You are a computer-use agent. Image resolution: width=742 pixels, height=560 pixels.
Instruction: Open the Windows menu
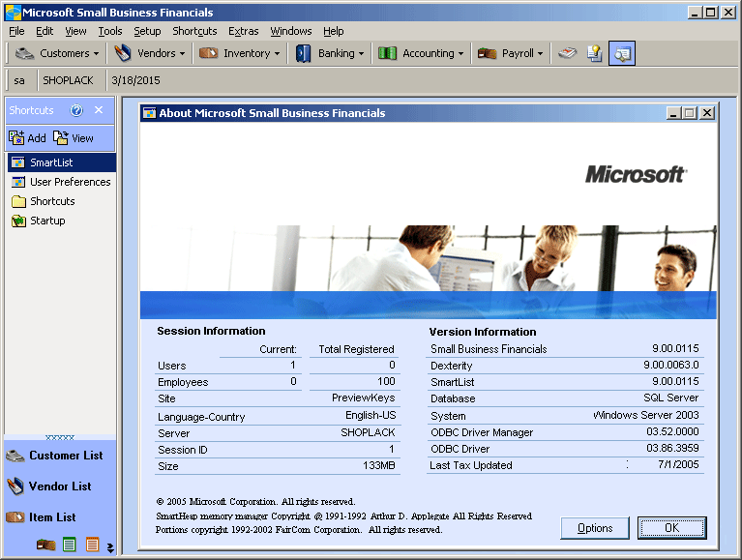(x=291, y=31)
